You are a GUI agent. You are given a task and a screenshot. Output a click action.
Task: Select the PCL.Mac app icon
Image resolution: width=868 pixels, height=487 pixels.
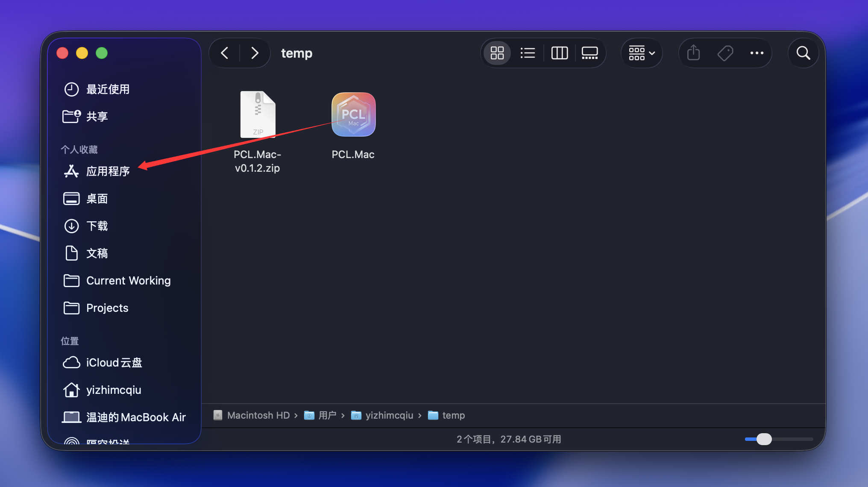click(x=353, y=114)
